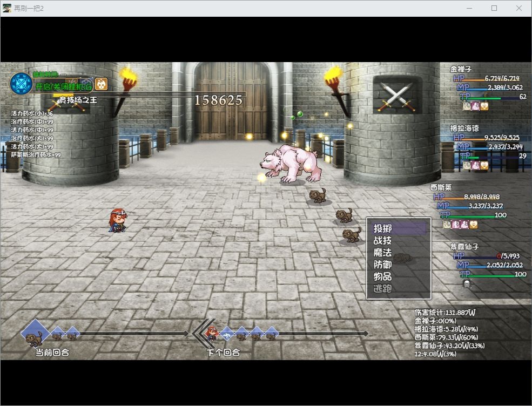Screen dimensions: 532x406
Task: Click 格拉海德's MP bar
Action: point(490,147)
